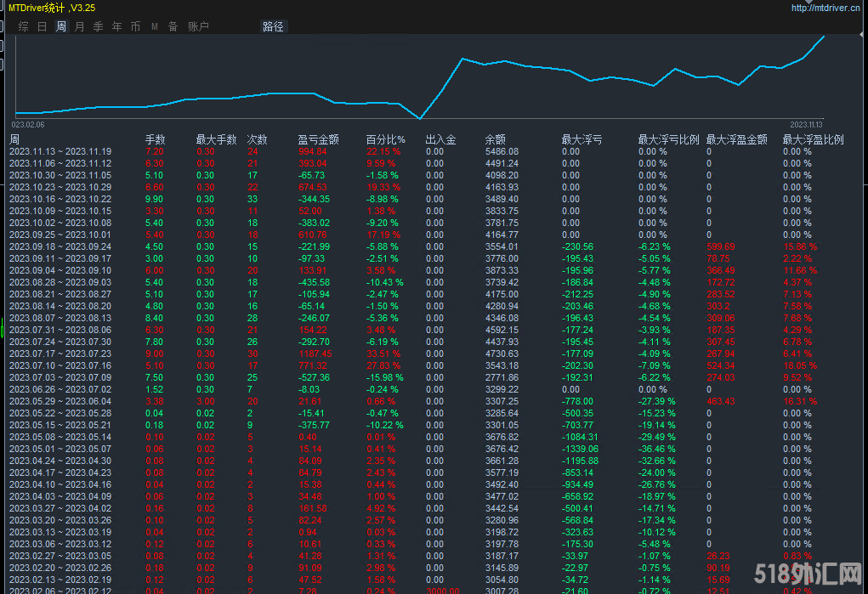Open the 币 currency tab
The width and height of the screenshot is (868, 594).
136,26
